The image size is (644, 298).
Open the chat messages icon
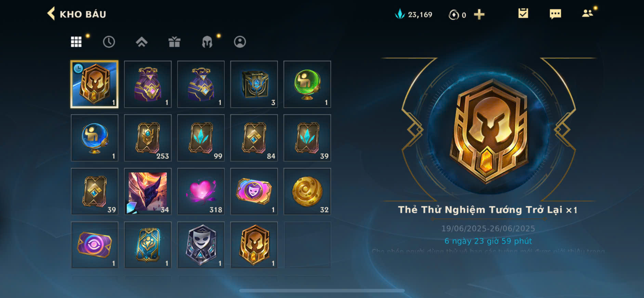pos(555,14)
